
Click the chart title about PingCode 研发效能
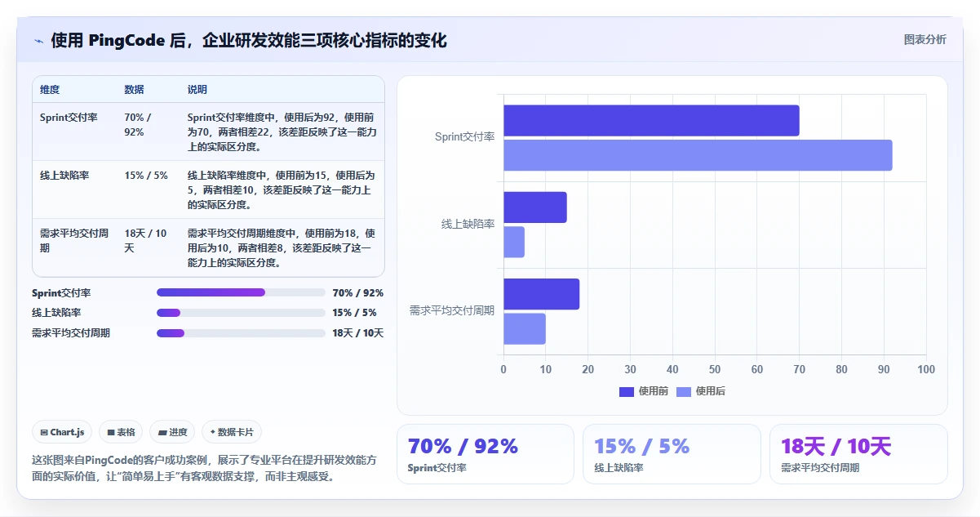click(249, 40)
